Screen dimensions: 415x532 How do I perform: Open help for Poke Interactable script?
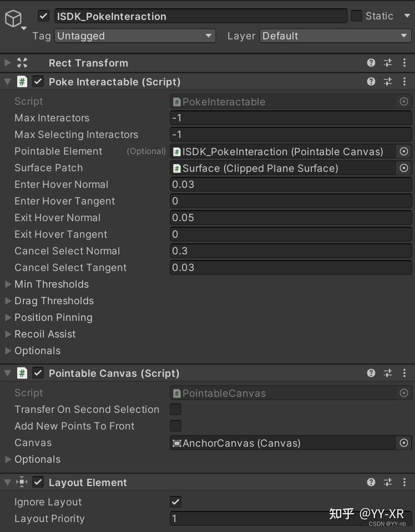[x=371, y=82]
